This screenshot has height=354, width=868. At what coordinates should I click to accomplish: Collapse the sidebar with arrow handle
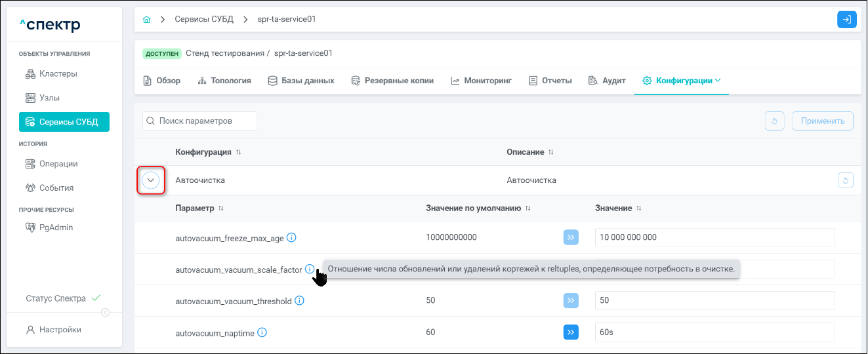pos(105,313)
